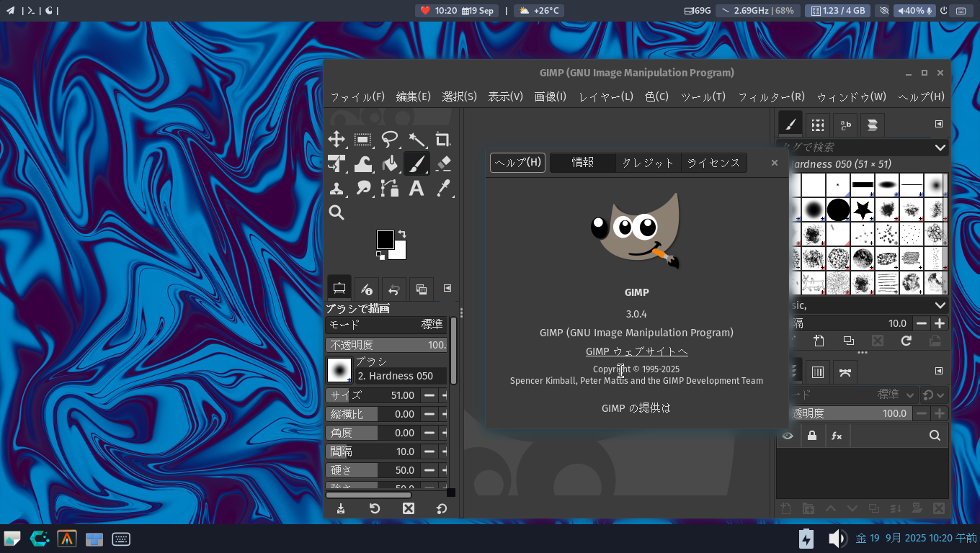This screenshot has width=980, height=553.
Task: Select the Bucket Fill tool
Action: coord(390,164)
